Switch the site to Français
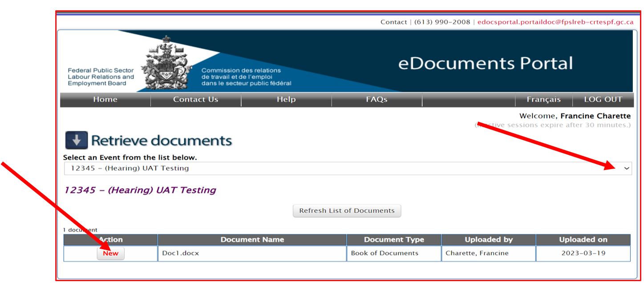This screenshot has width=644, height=283. 543,99
